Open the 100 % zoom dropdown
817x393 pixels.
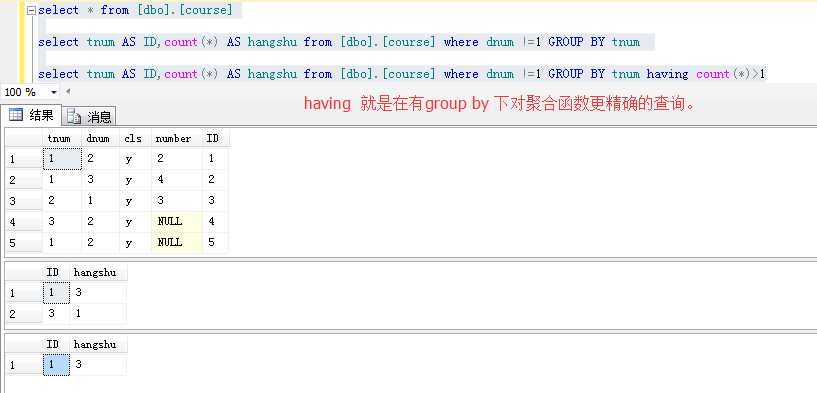[54, 93]
